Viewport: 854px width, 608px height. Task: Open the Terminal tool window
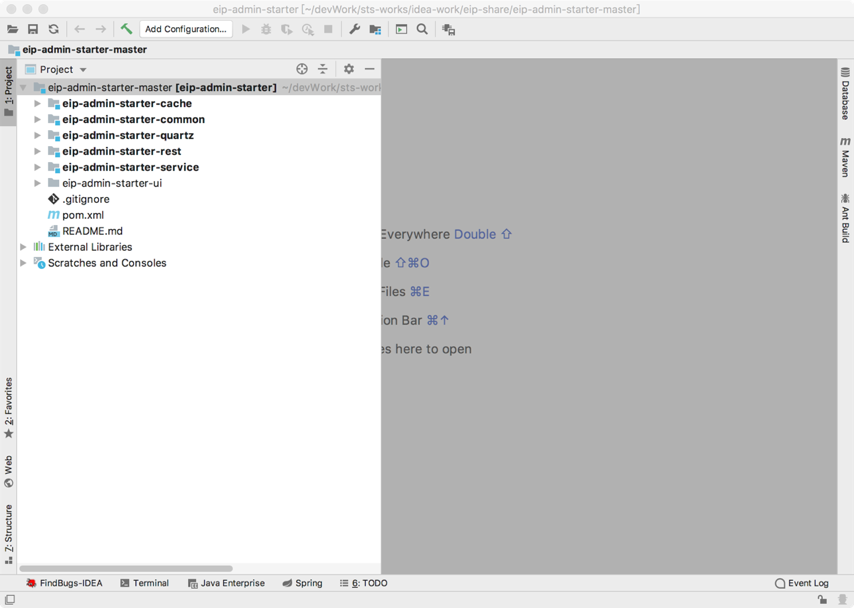pos(144,583)
